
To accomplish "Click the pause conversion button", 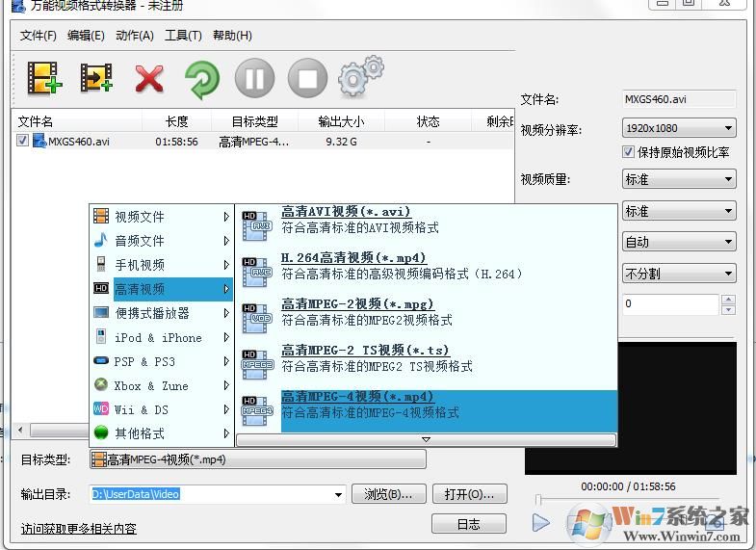I will coord(254,78).
